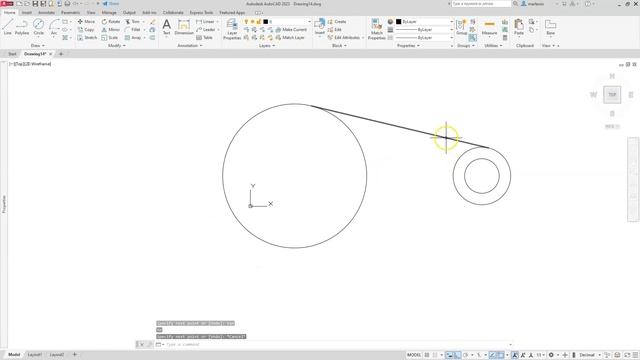Select the Polyline tool
This screenshot has width=640, height=360.
pos(22,27)
